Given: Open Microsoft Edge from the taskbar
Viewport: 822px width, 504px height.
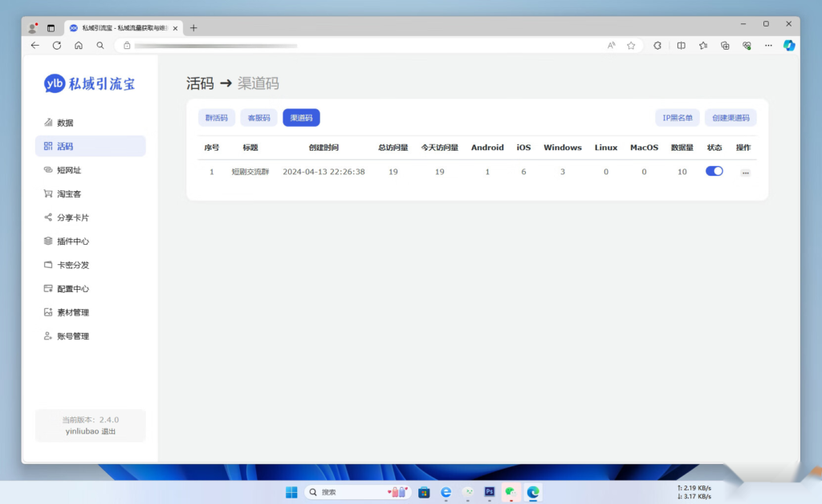Looking at the screenshot, I should click(x=533, y=492).
